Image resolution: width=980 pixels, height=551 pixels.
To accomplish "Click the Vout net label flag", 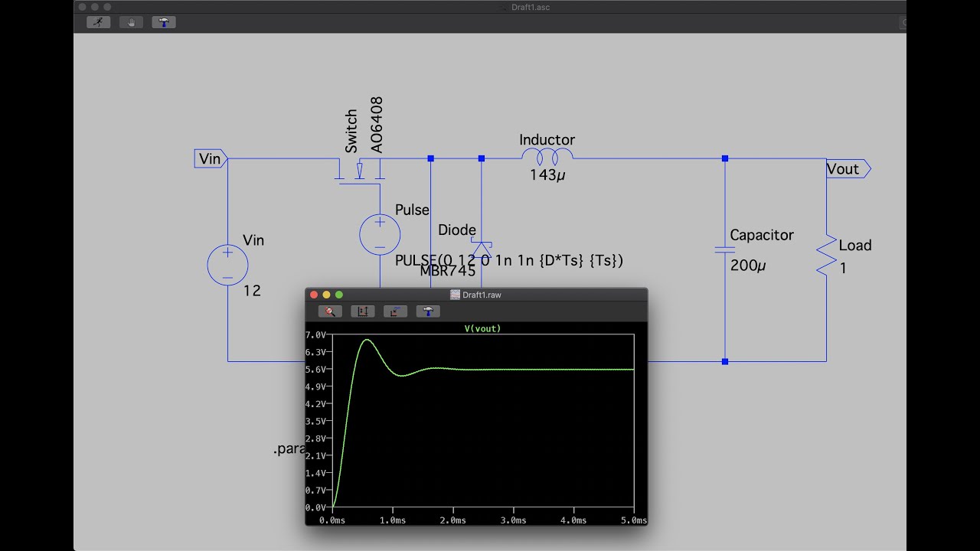I will pos(848,169).
